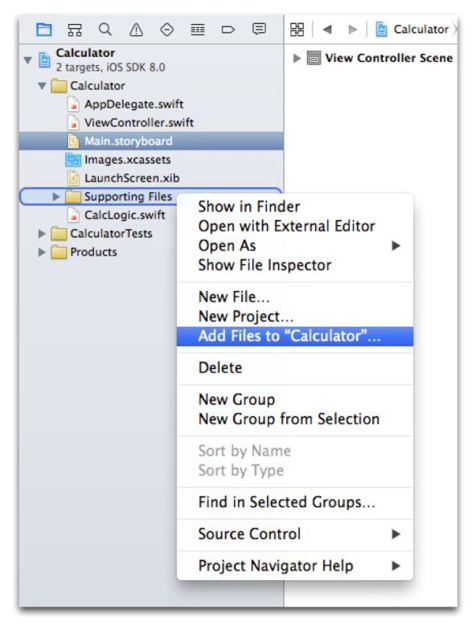Screen dimensions: 476x630
Task: Click the related items grid icon
Action: click(297, 29)
